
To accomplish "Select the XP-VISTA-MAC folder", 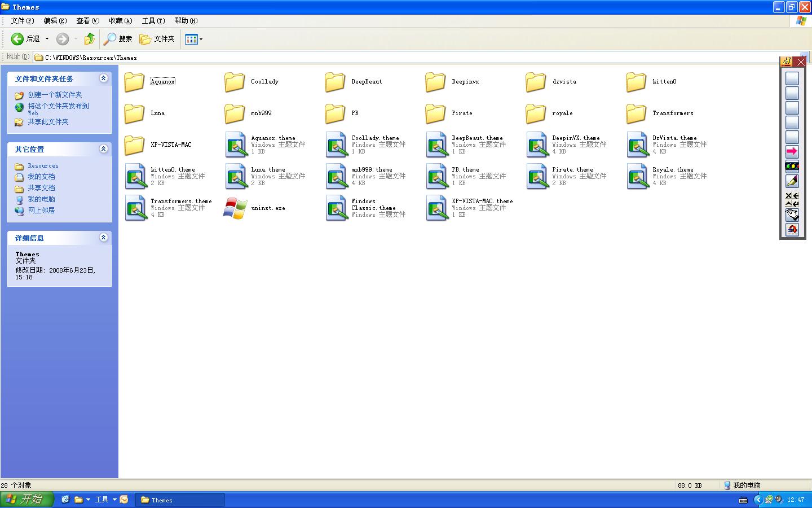I will (158, 145).
